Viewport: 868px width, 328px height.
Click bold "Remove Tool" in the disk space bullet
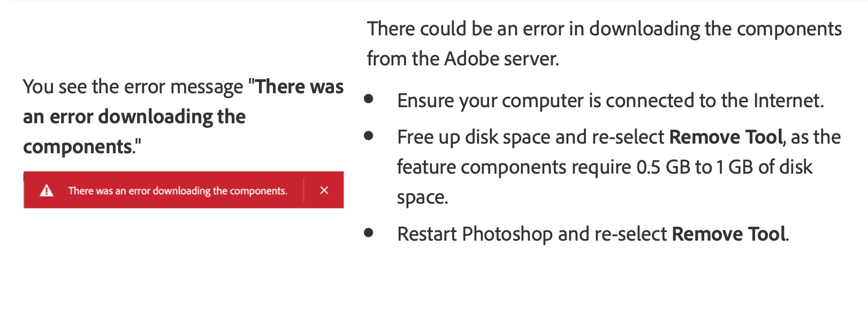point(726,137)
